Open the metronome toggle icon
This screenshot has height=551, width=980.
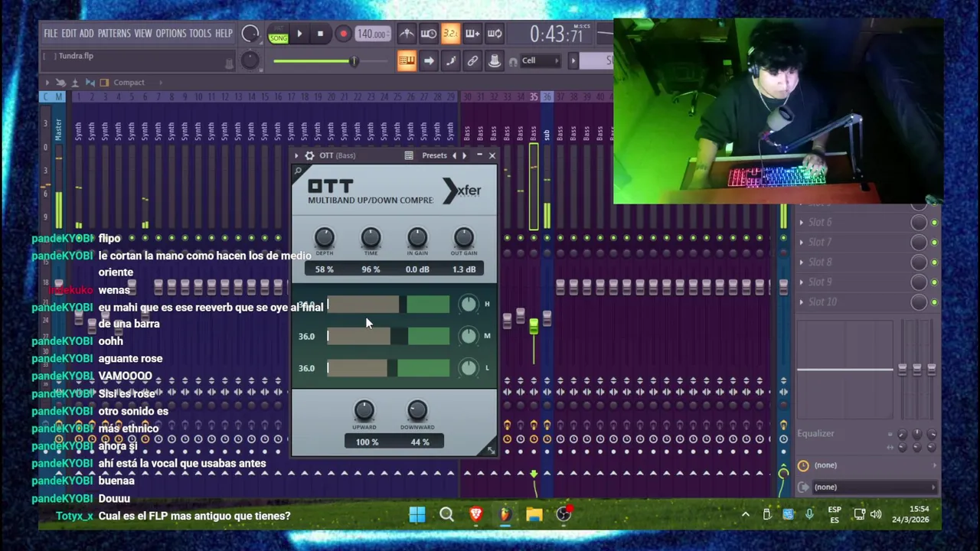pos(407,34)
